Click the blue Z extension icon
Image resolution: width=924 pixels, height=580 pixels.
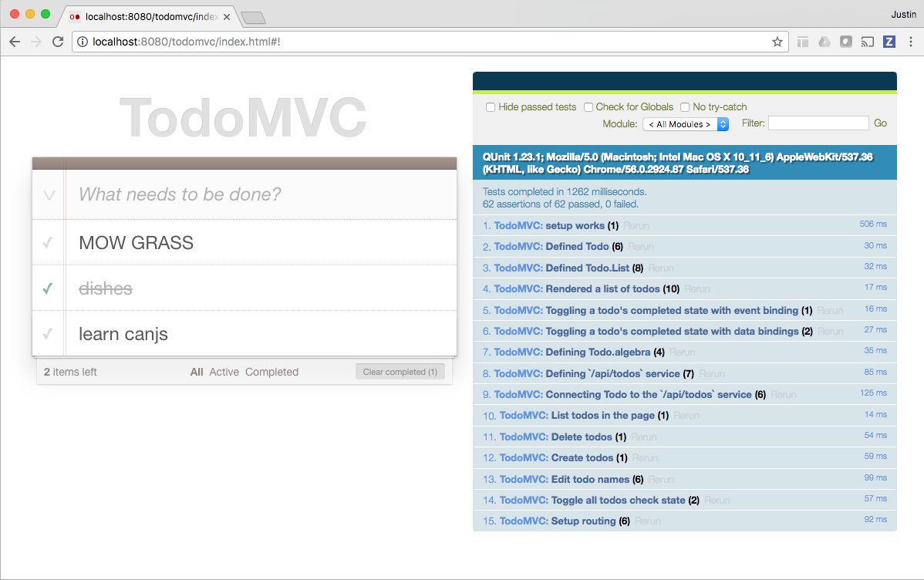tap(889, 42)
